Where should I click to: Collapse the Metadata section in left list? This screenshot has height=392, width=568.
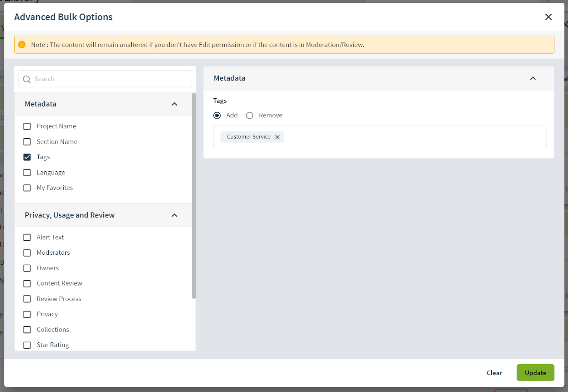(x=174, y=104)
